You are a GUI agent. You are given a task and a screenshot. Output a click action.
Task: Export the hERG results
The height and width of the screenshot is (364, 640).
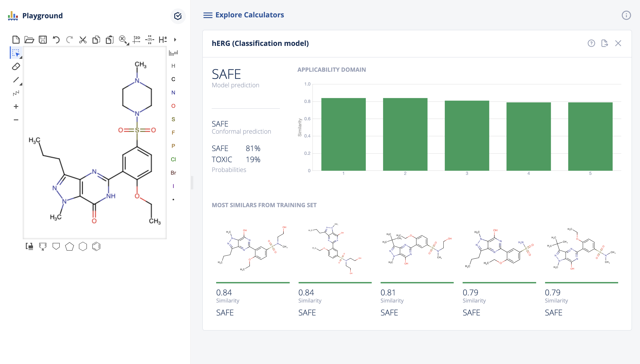(605, 43)
